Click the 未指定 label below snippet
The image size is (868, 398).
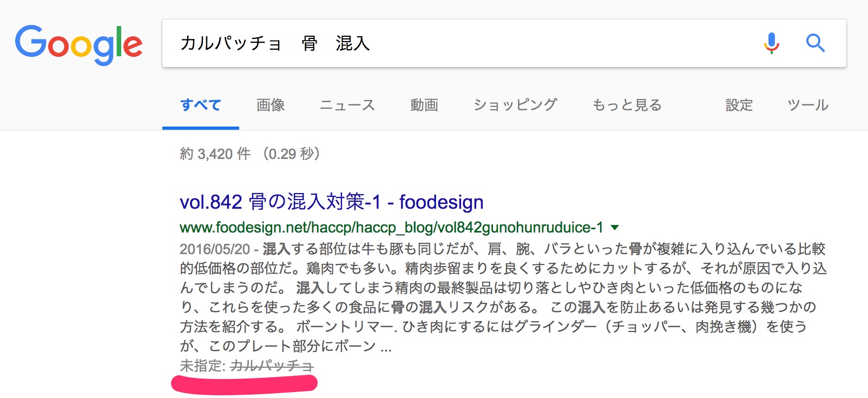(x=201, y=366)
